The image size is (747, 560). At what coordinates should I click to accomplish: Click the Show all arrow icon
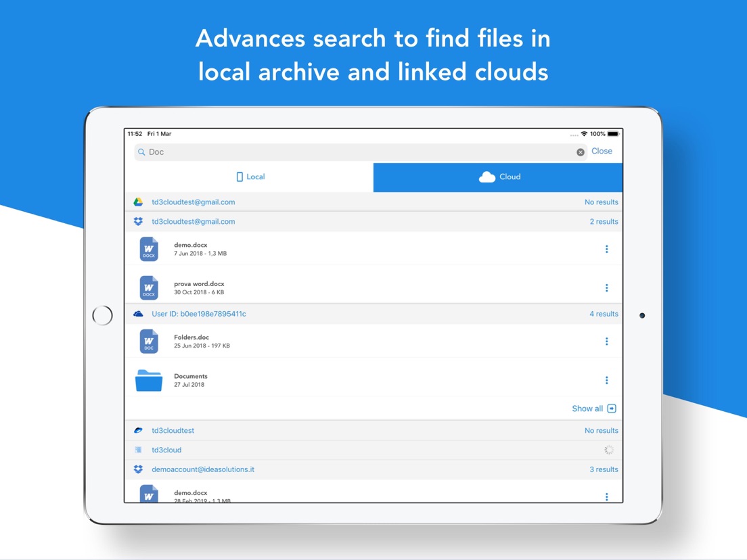(612, 409)
